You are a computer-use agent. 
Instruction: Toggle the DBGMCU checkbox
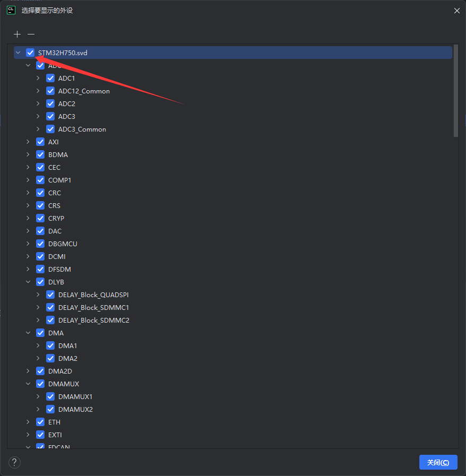[40, 244]
